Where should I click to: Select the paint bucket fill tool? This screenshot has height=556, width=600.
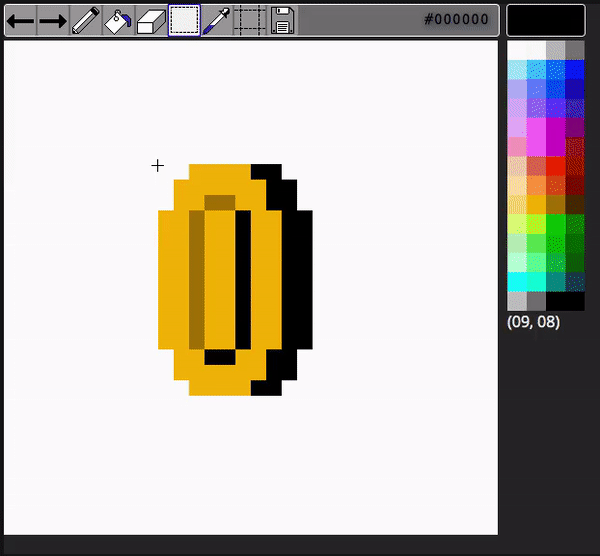tap(118, 21)
